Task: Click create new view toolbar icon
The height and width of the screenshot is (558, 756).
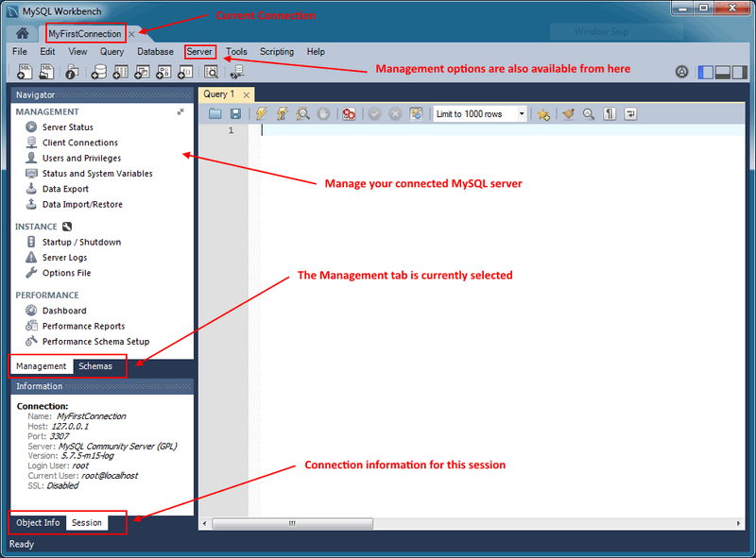Action: 142,72
